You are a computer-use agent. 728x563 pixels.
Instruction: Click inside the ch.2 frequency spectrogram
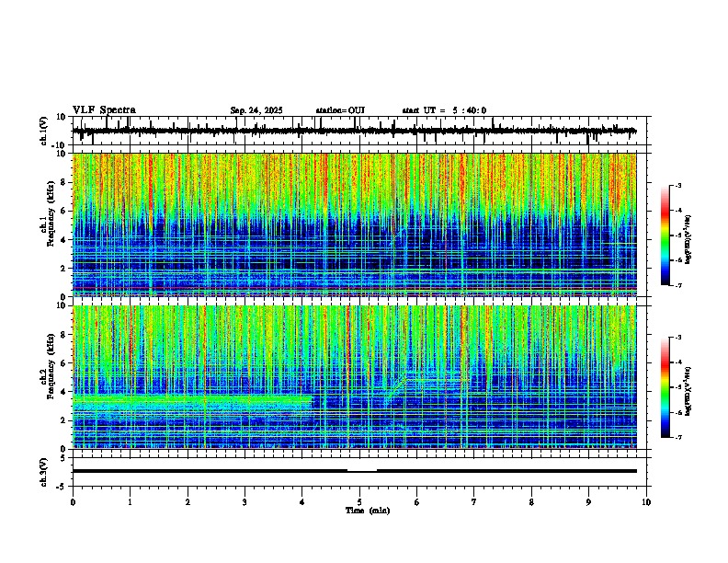point(354,377)
